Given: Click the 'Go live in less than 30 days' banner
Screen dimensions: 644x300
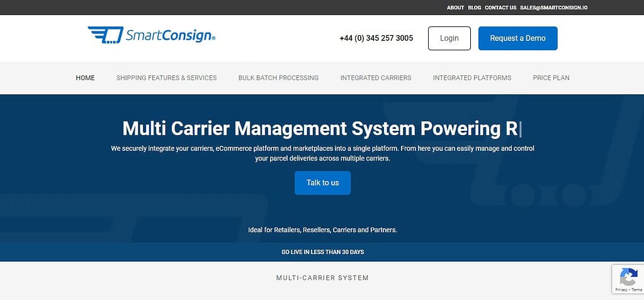Looking at the screenshot, I should pos(322,252).
